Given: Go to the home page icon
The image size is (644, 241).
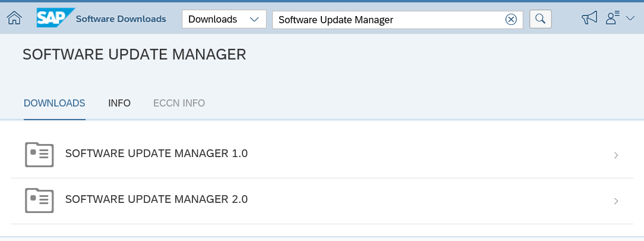Looking at the screenshot, I should (14, 18).
